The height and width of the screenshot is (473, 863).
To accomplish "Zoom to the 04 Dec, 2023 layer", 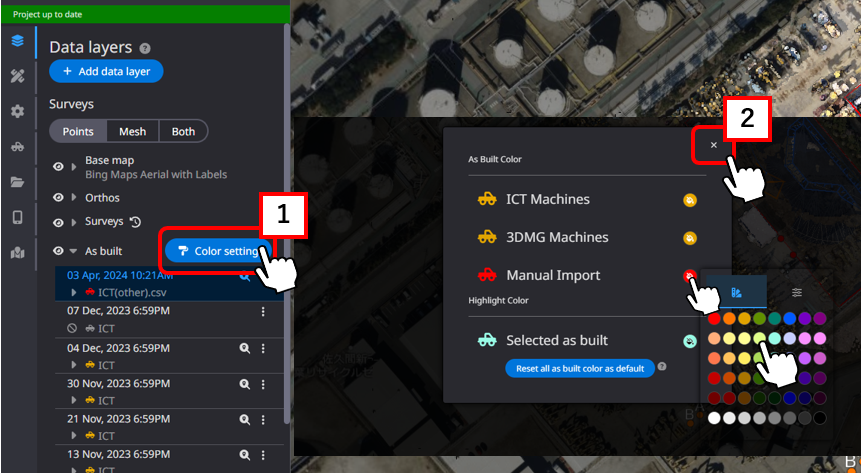I will point(244,348).
